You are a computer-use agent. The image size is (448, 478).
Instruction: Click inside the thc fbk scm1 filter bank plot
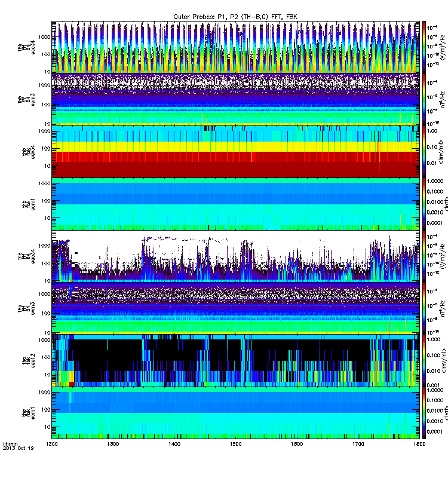click(235, 413)
